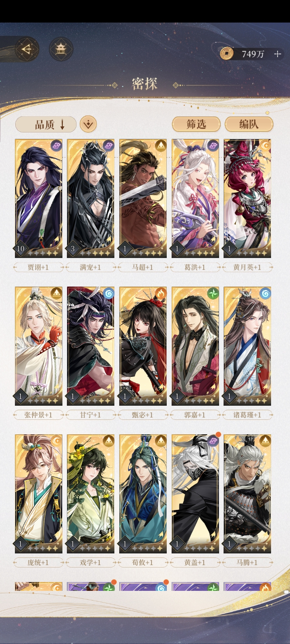Tap the fire element badge on 甄宓
The width and height of the screenshot is (290, 644).
[x=161, y=293]
